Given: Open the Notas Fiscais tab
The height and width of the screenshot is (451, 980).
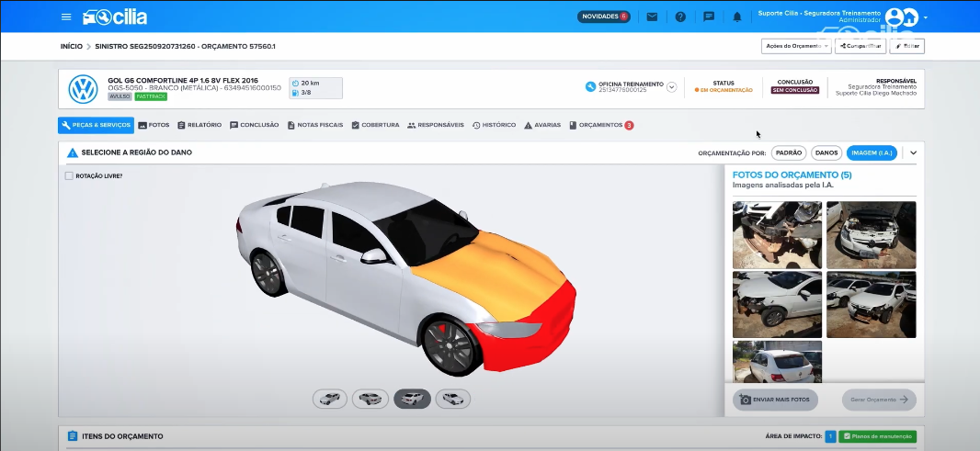Looking at the screenshot, I should (x=316, y=125).
